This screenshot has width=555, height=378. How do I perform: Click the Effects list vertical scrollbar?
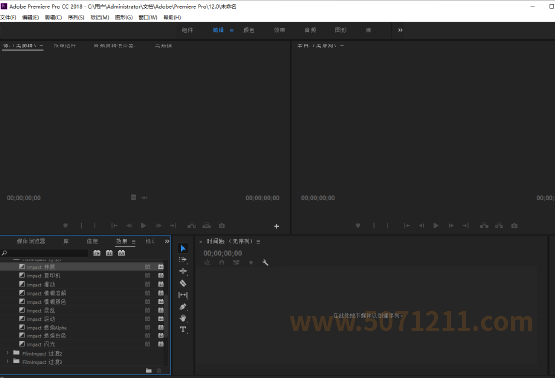(166, 315)
